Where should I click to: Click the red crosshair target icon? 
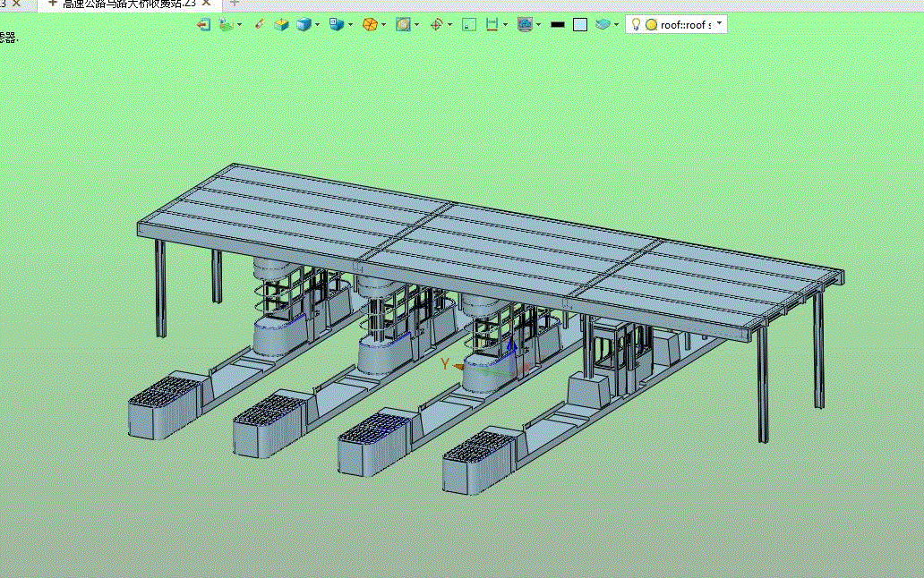(436, 24)
